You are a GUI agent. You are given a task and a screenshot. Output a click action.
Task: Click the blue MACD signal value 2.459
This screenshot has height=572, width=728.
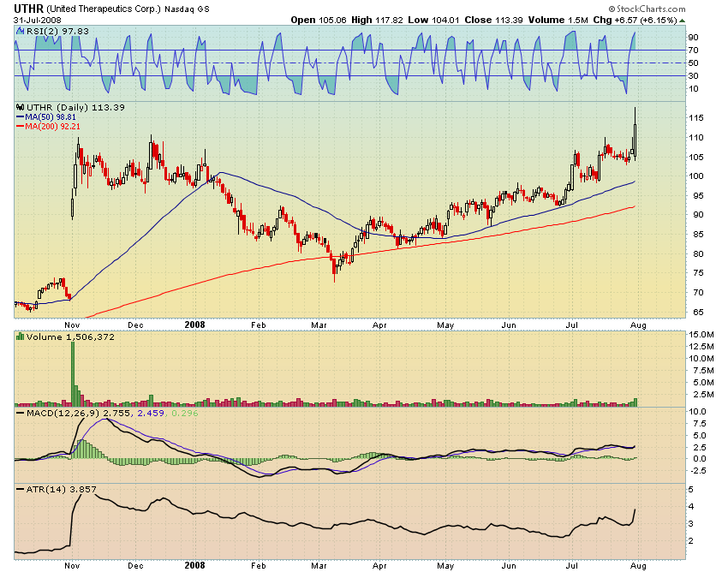point(151,413)
